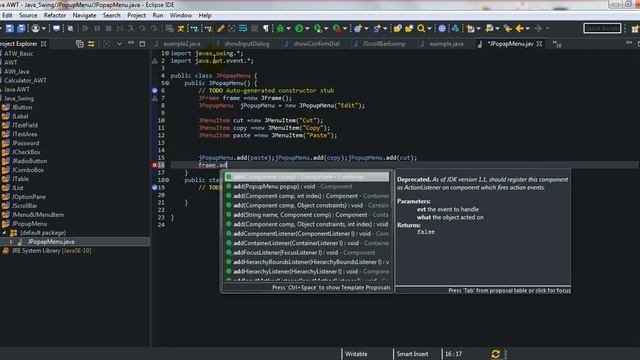Click the Next Annotation icon
640x360 pixels.
click(x=471, y=29)
